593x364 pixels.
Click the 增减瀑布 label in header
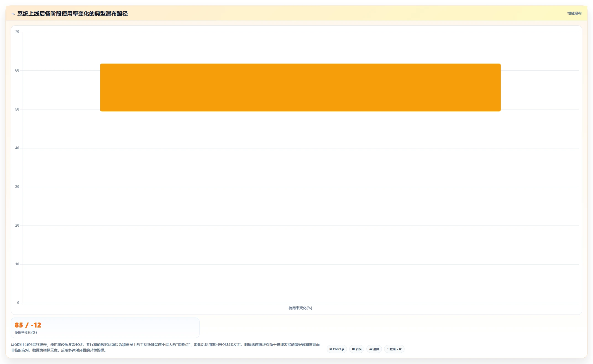click(x=574, y=13)
